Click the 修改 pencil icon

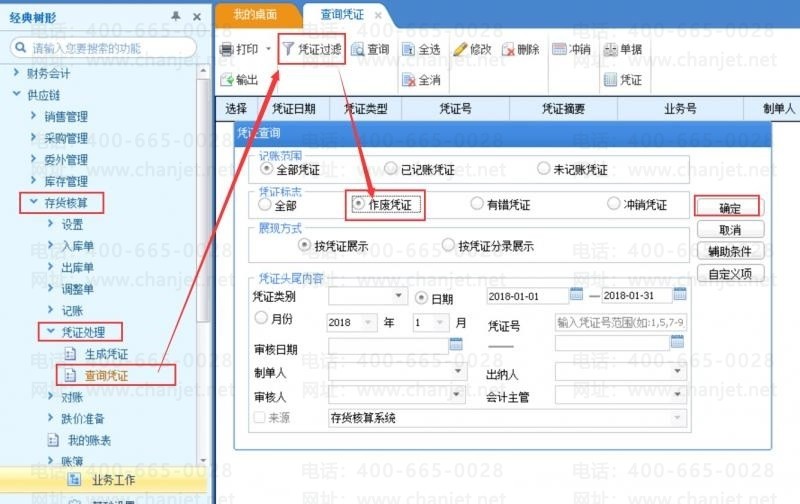pos(460,49)
